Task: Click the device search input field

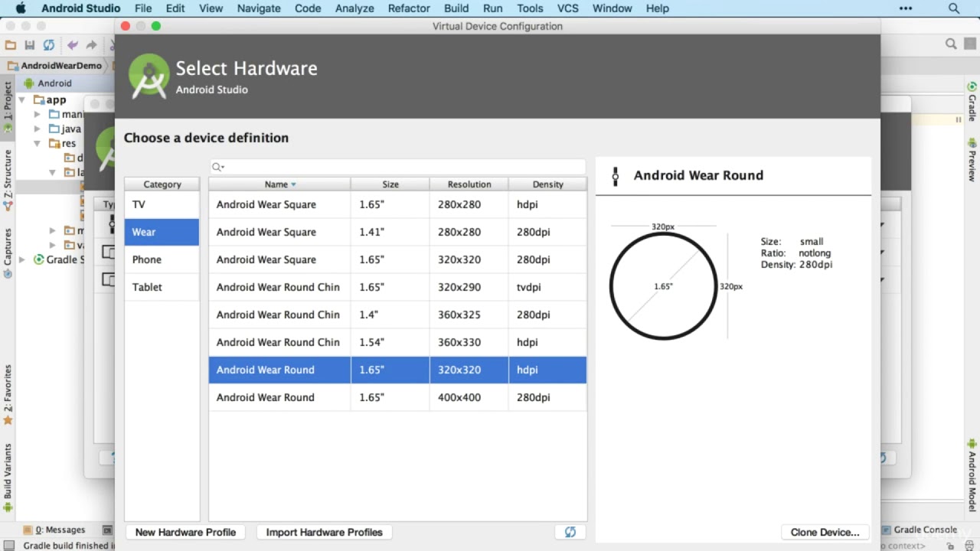Action: (x=397, y=167)
